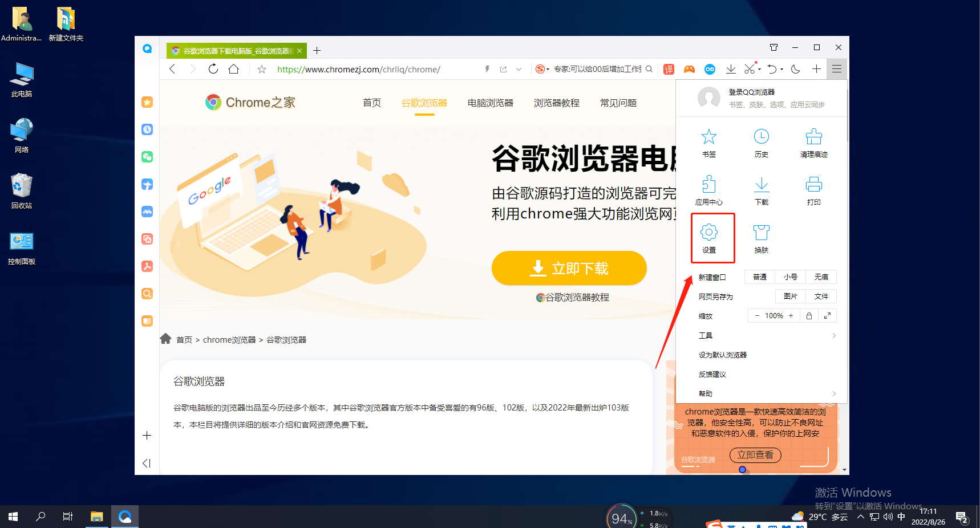980x528 pixels.
Task: Open new 无痕 incognito window
Action: click(x=821, y=277)
